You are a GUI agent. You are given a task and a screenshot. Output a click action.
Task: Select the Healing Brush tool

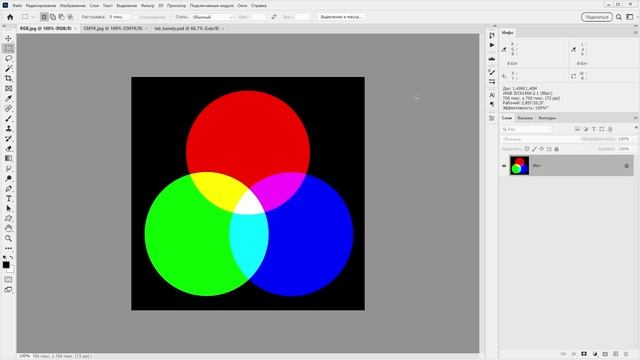click(x=8, y=108)
